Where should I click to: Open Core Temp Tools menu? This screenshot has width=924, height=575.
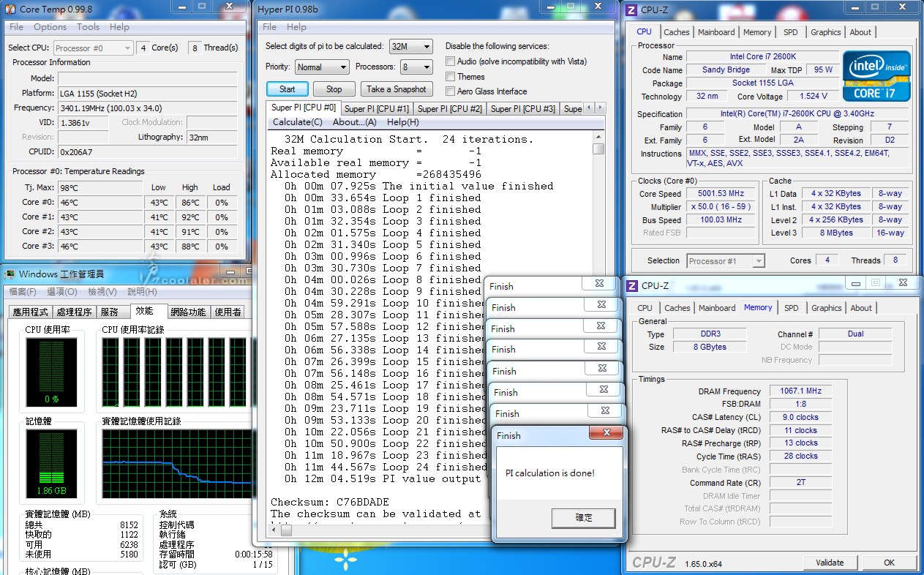coord(89,27)
